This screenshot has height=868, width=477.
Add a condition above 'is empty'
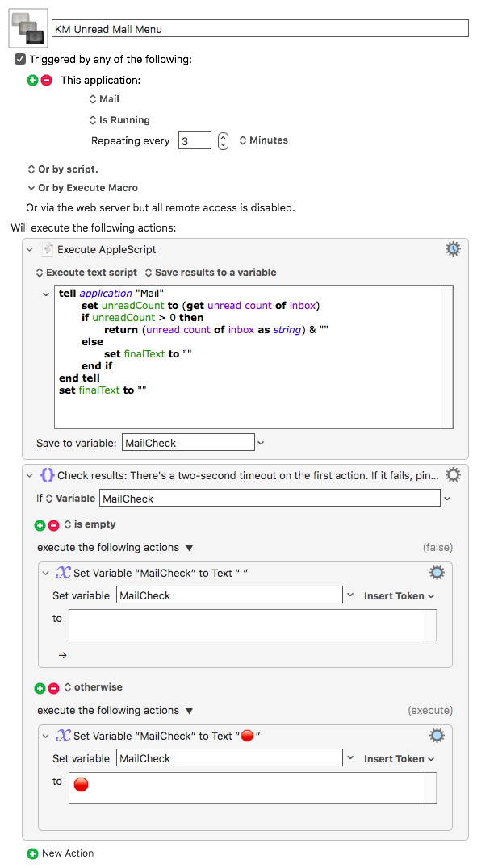40,525
